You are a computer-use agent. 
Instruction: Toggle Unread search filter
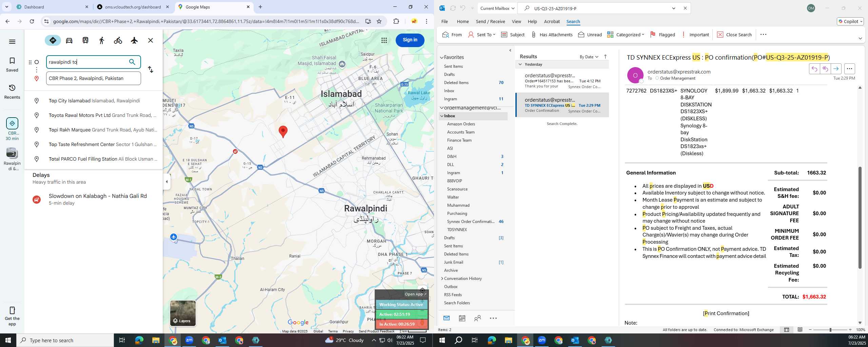tap(590, 35)
